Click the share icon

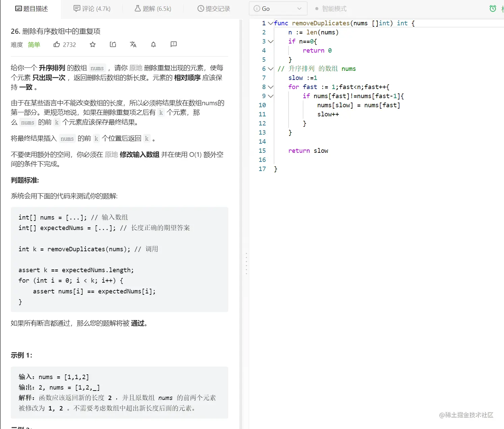pyautogui.click(x=113, y=45)
